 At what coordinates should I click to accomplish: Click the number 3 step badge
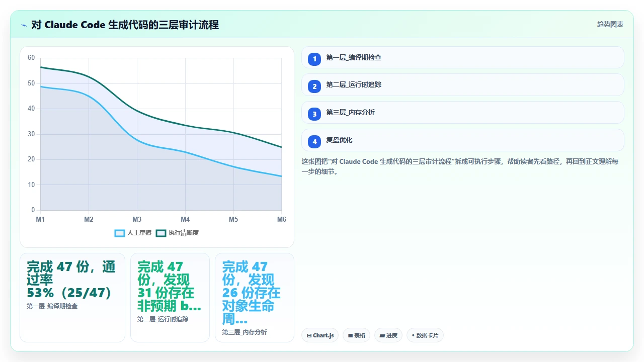click(314, 114)
